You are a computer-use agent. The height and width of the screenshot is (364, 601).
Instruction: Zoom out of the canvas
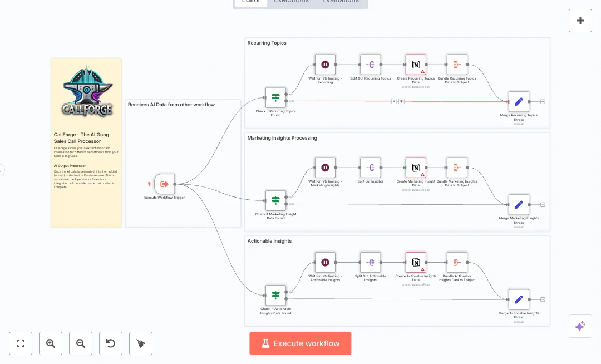pyautogui.click(x=81, y=343)
